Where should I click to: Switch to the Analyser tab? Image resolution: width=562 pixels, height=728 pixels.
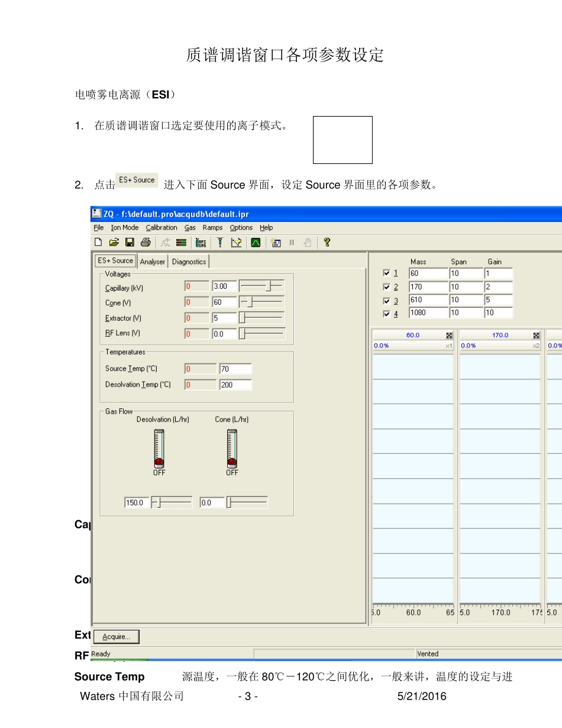(153, 262)
